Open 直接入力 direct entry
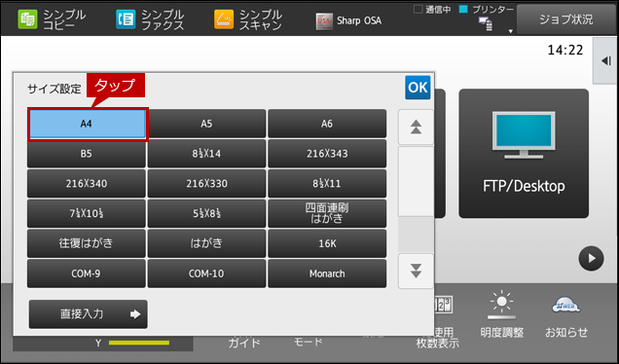619x364 pixels. point(88,314)
